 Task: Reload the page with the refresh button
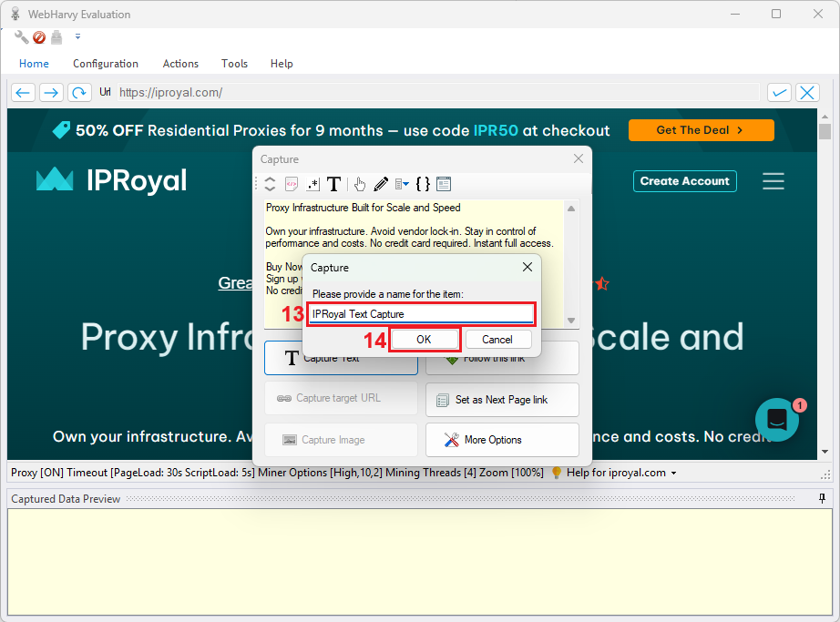click(x=79, y=93)
